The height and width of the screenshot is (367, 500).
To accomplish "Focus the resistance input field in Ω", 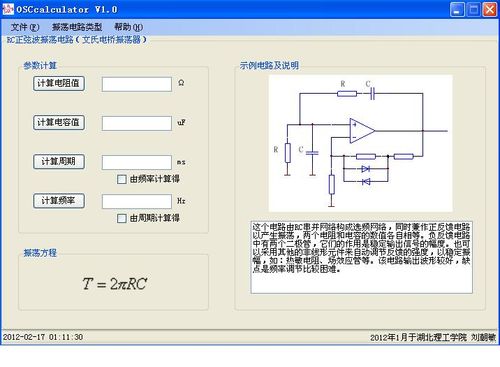I will [x=137, y=84].
